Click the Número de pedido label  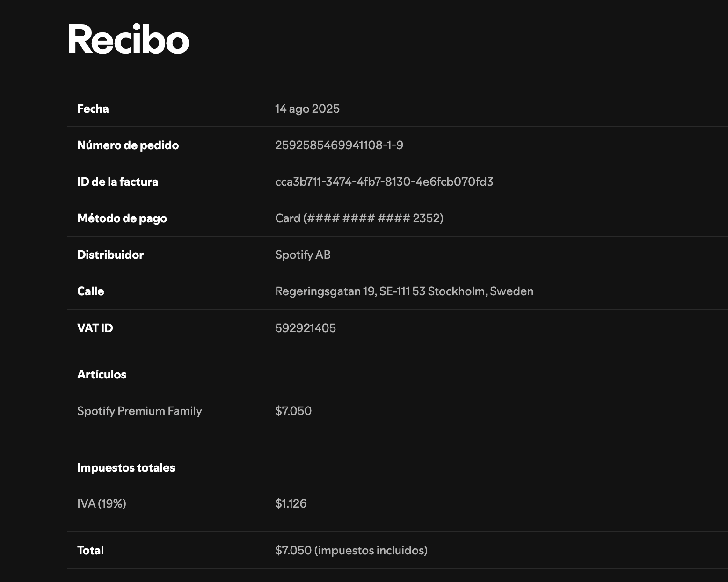point(128,145)
